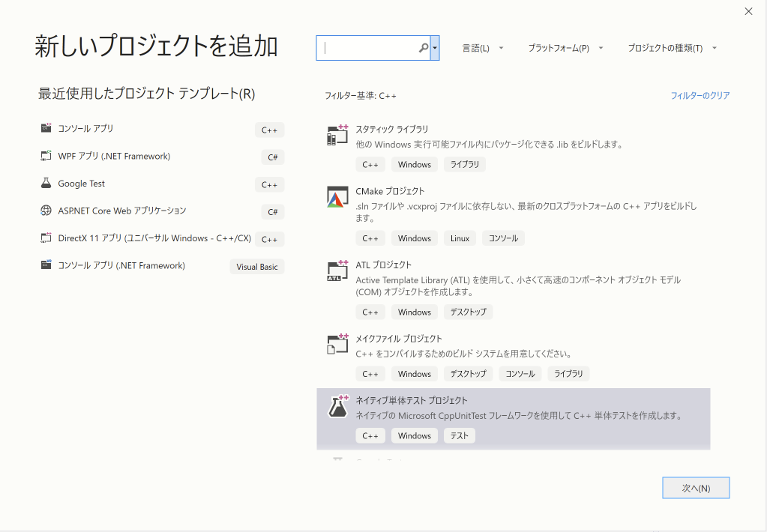Click the フィルターのクリア link
The image size is (767, 532).
[700, 95]
